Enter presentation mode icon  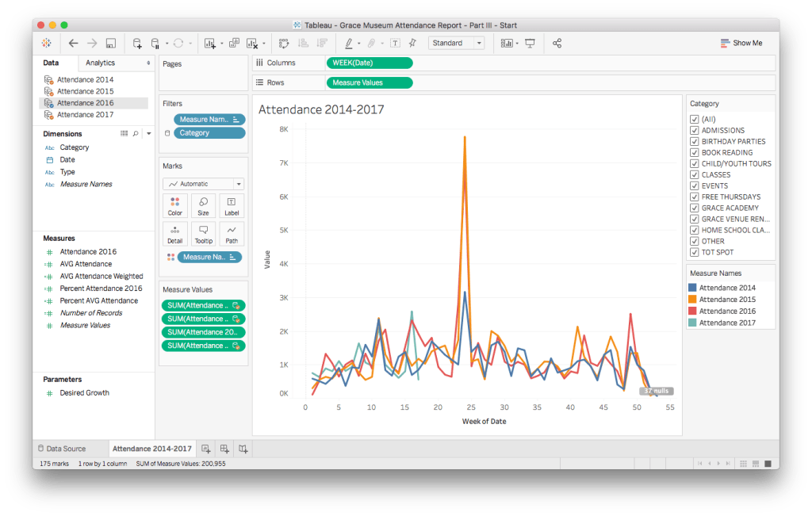coord(530,43)
